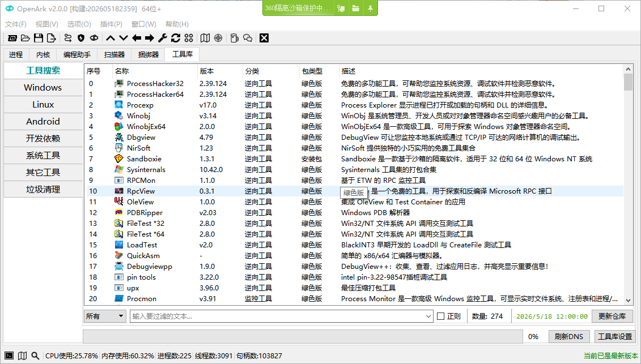
Task: Open the 所有 category dropdown
Action: (105, 316)
